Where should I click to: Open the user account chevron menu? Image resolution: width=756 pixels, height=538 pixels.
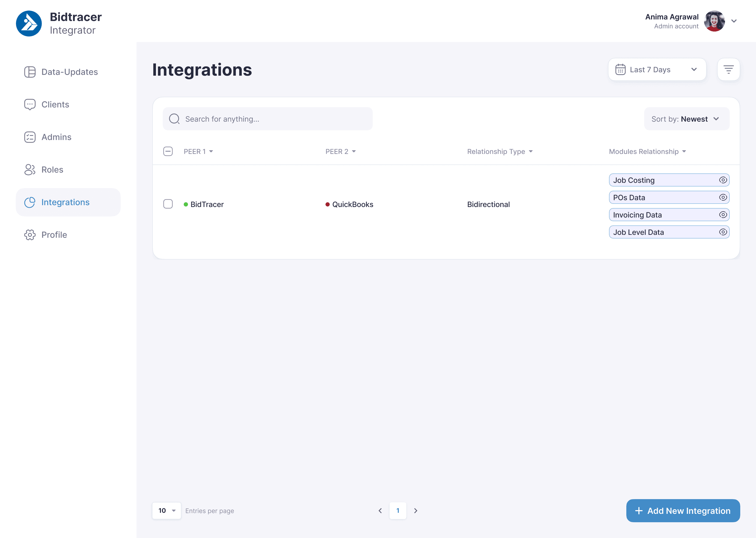coord(734,21)
